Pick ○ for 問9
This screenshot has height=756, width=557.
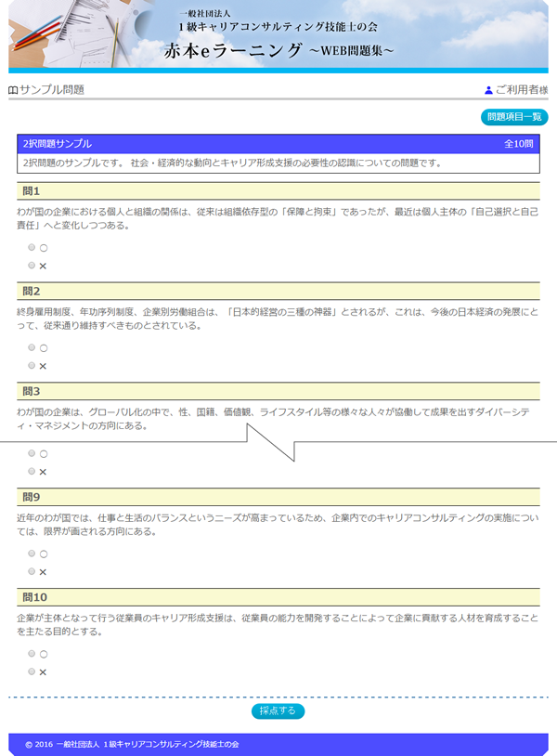[x=32, y=554]
